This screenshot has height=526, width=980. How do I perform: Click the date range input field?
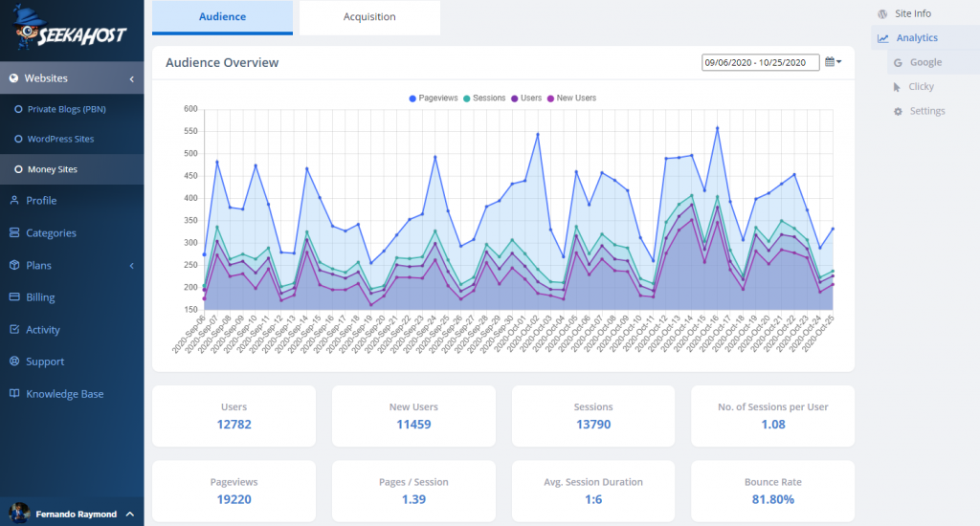(x=761, y=62)
